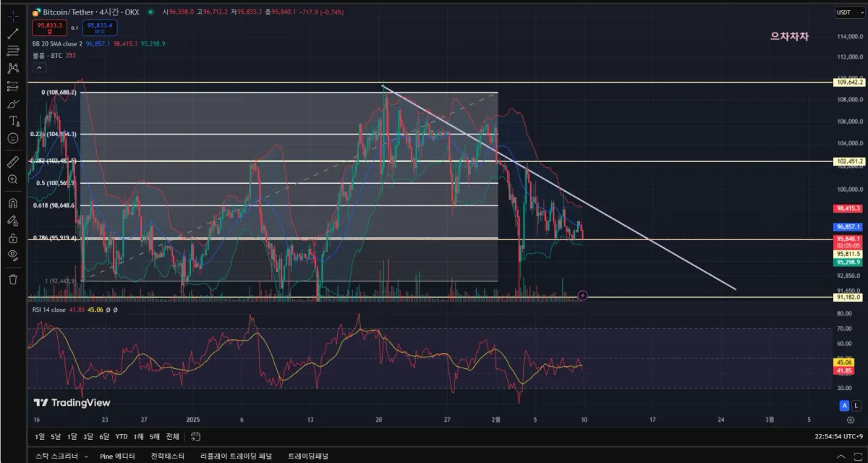Select the 91,182.0 horizontal line price label
The image size is (868, 463).
click(x=848, y=297)
